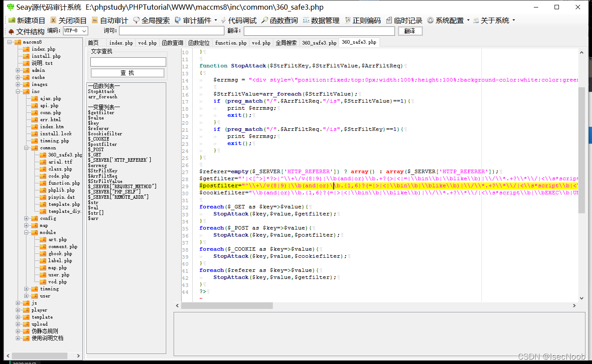This screenshot has width=592, height=364.
Task: Expand the player folder node
Action: (x=18, y=310)
